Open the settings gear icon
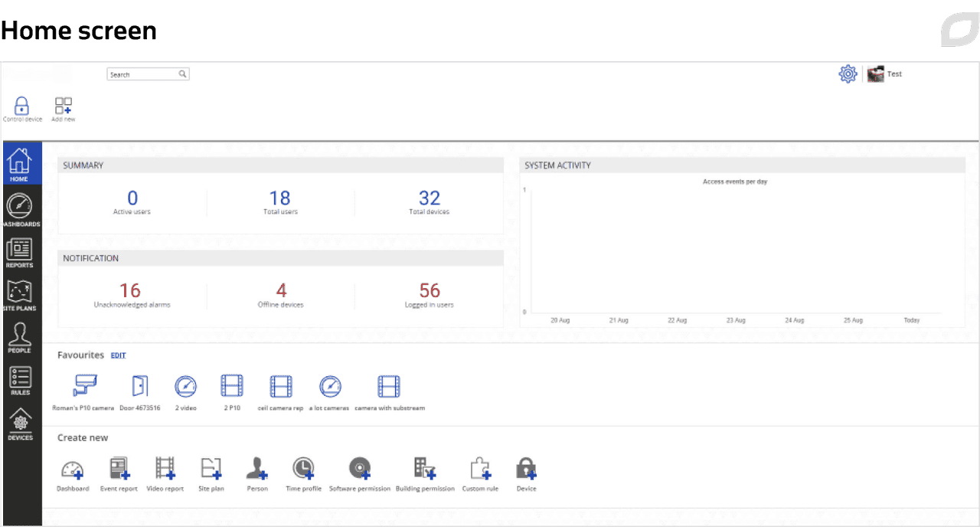The height and width of the screenshot is (527, 980). 848,74
